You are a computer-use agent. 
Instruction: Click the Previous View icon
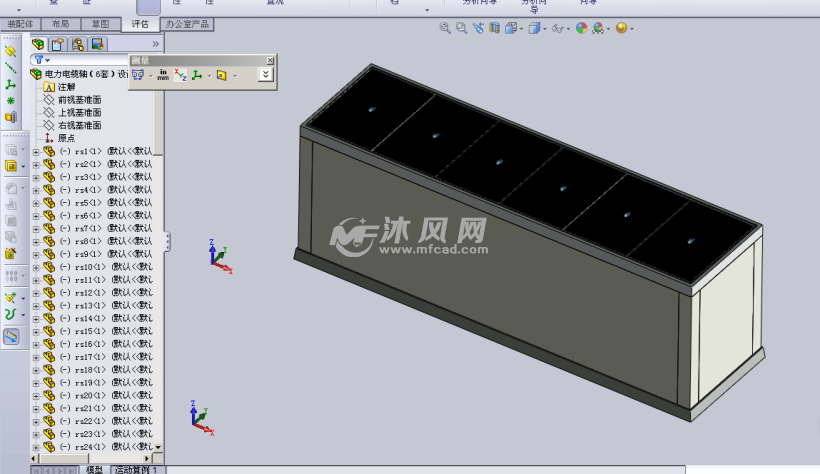point(478,28)
